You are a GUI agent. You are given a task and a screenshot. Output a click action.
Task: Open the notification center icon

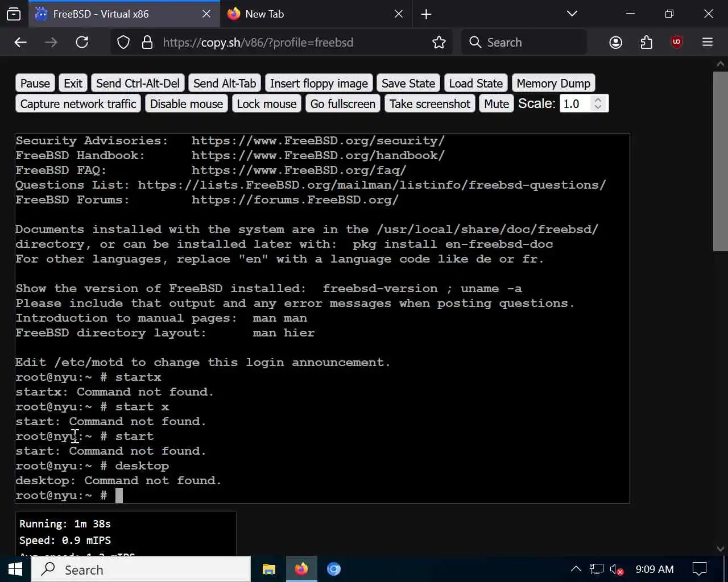click(700, 569)
